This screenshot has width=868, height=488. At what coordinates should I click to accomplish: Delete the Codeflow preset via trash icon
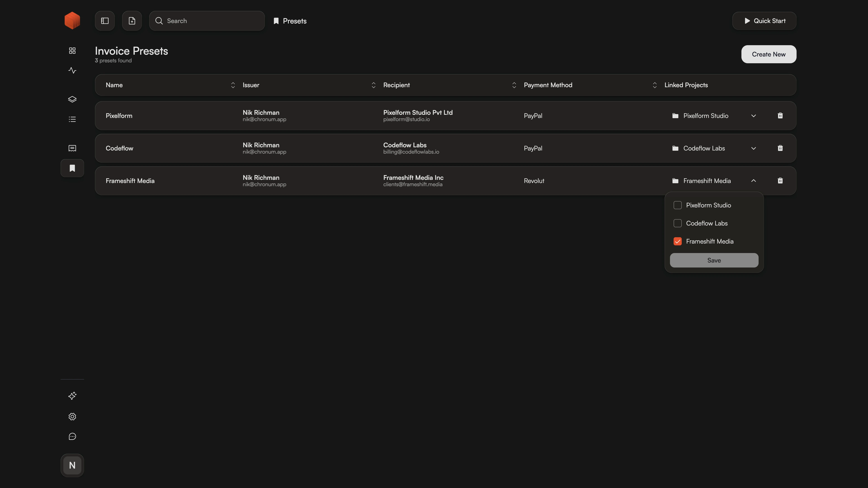coord(780,148)
